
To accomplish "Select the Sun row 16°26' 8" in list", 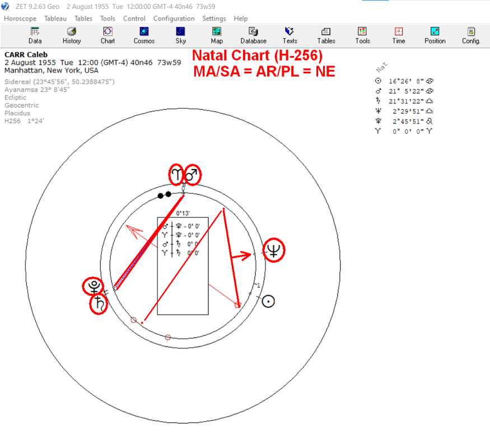I will click(404, 81).
